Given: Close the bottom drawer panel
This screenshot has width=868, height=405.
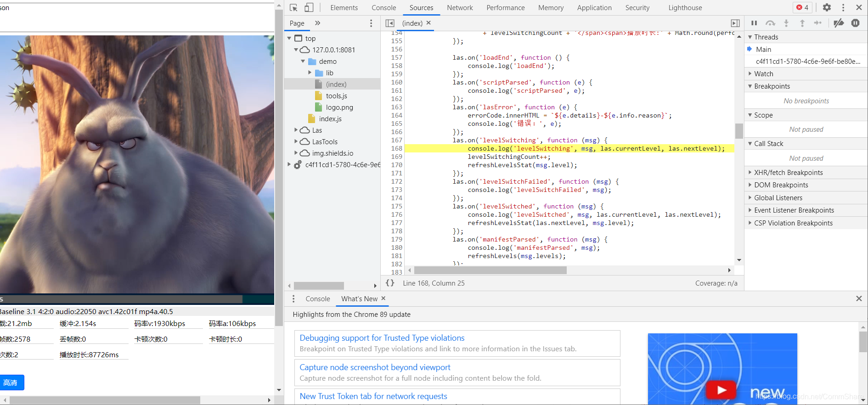Looking at the screenshot, I should point(859,298).
